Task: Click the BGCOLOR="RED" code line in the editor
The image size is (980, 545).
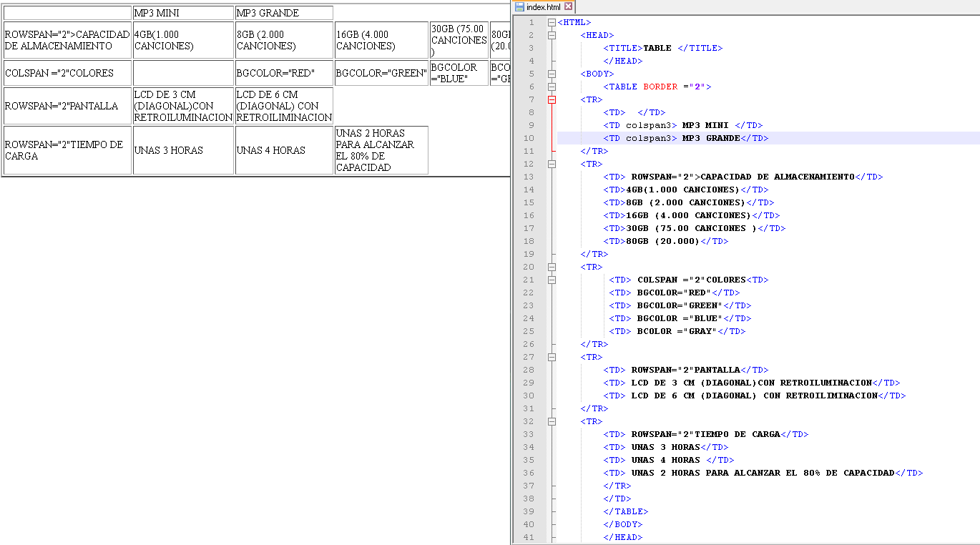Action: (674, 293)
